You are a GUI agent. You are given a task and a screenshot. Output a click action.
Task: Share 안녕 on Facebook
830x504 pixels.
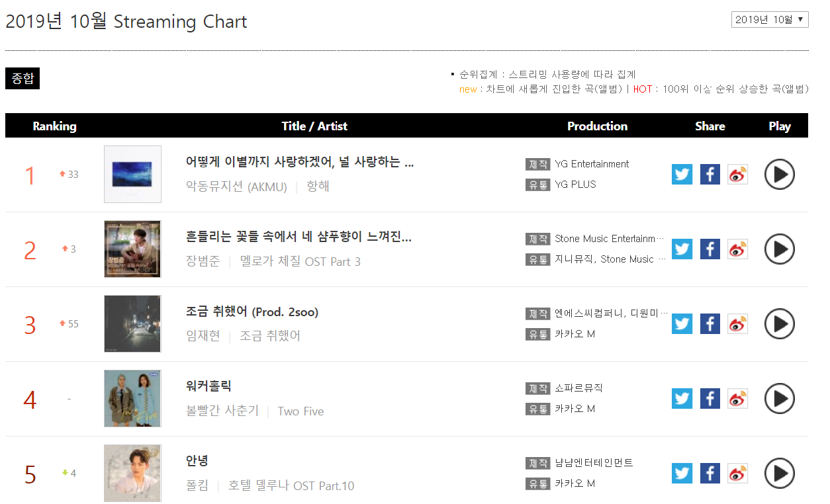click(x=710, y=474)
